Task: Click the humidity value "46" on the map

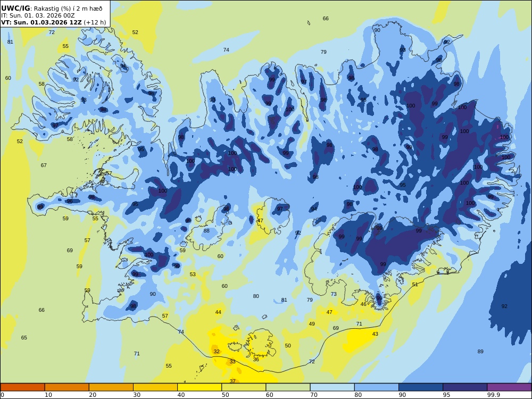Action: 363,304
